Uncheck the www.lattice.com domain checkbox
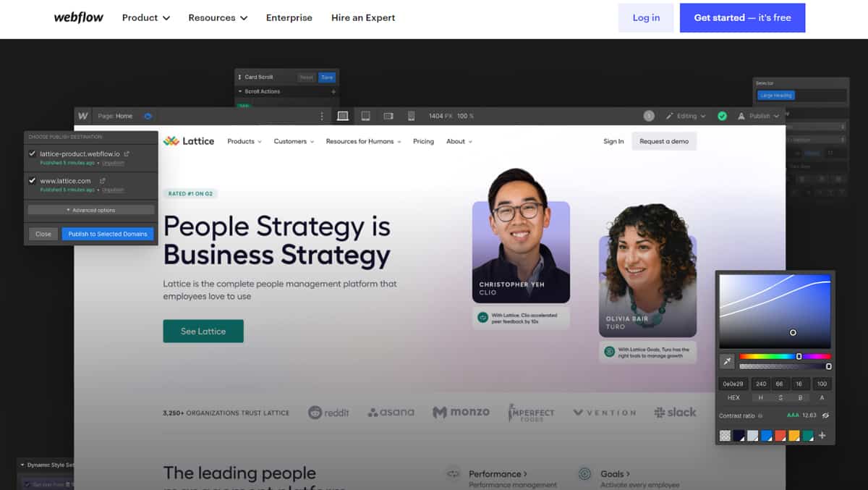The image size is (868, 490). point(32,180)
